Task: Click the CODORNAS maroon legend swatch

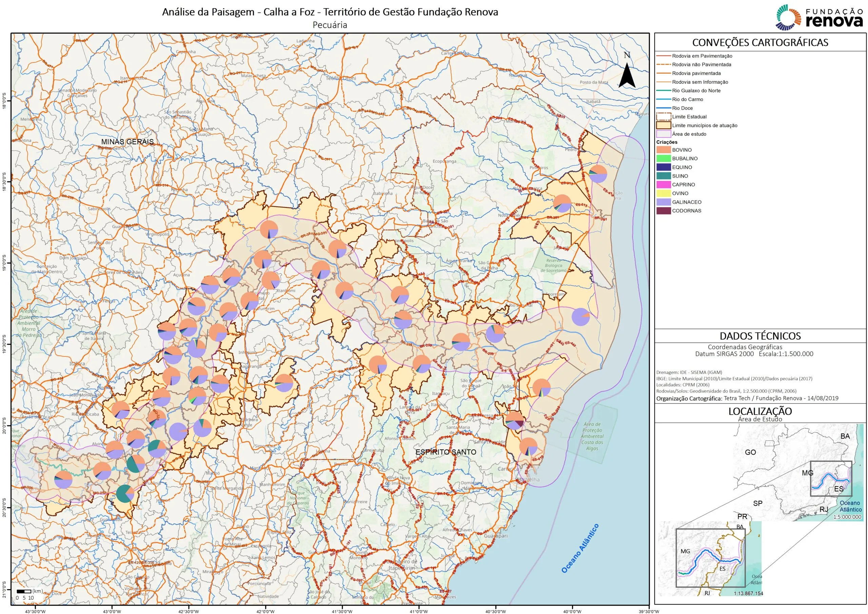Action: 664,211
